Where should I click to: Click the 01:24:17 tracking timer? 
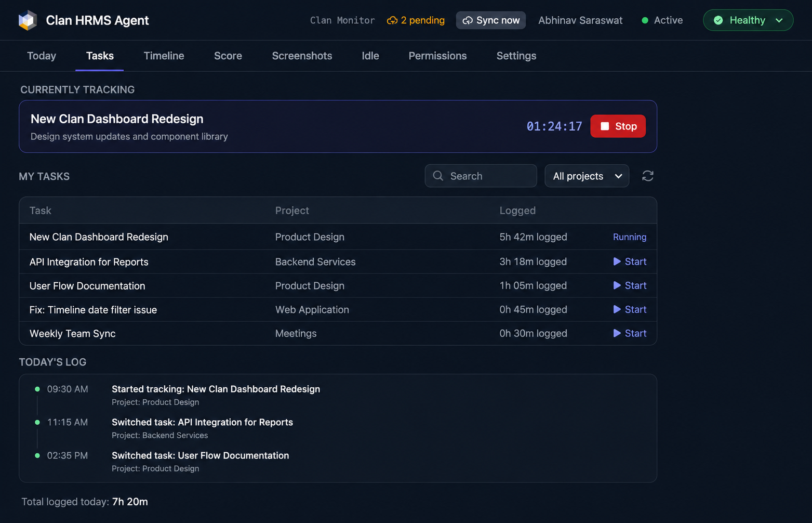(x=554, y=126)
